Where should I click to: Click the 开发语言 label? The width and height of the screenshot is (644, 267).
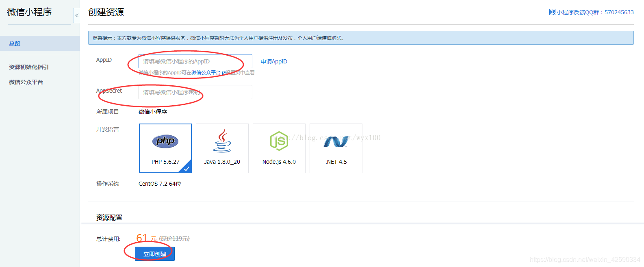(x=108, y=129)
